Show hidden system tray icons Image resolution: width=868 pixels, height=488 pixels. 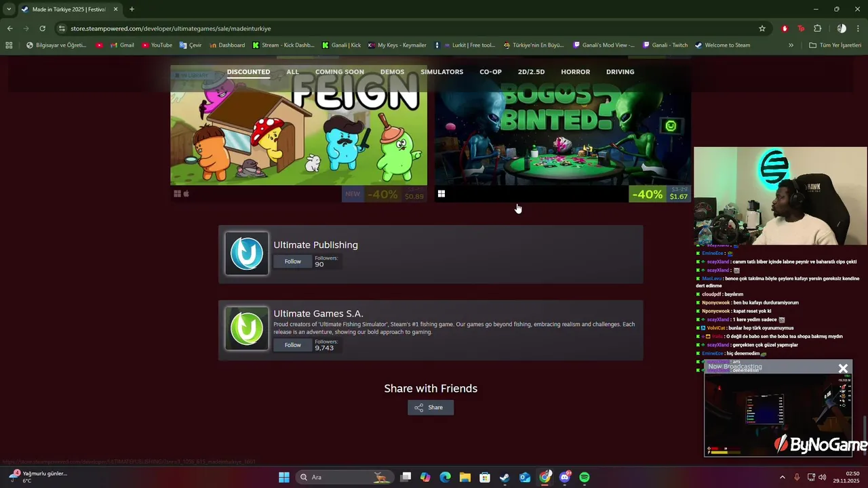click(782, 477)
